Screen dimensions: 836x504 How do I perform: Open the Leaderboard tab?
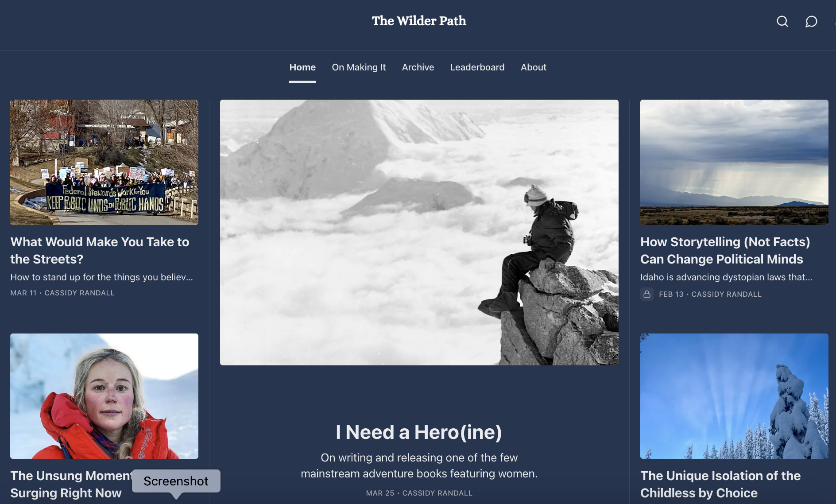pyautogui.click(x=477, y=67)
